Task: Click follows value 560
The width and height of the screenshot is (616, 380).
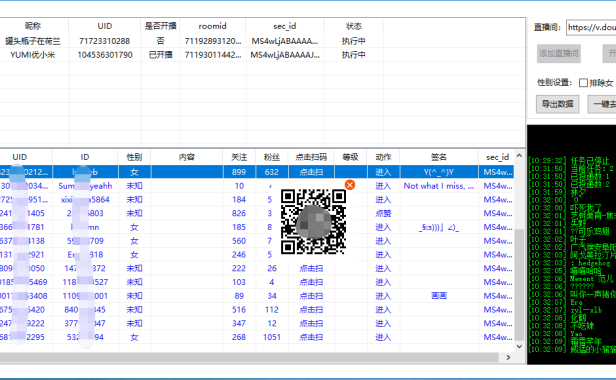Action: 239,241
